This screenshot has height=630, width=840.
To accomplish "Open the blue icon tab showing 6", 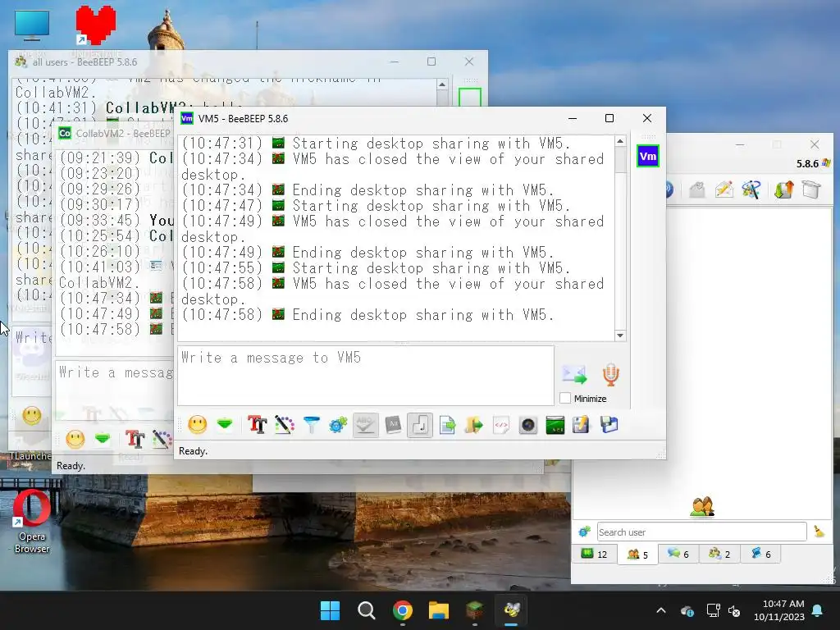I will pos(760,554).
